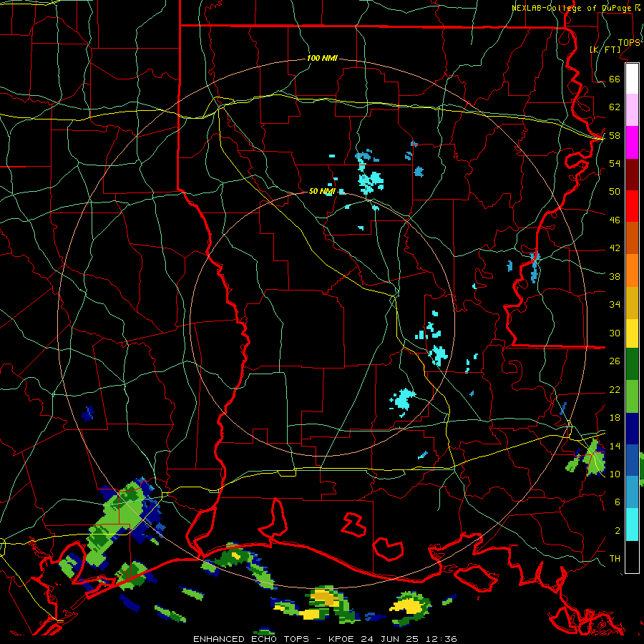Viewport: 644px width, 644px height.
Task: Click the 26 legend value
Action: [615, 361]
